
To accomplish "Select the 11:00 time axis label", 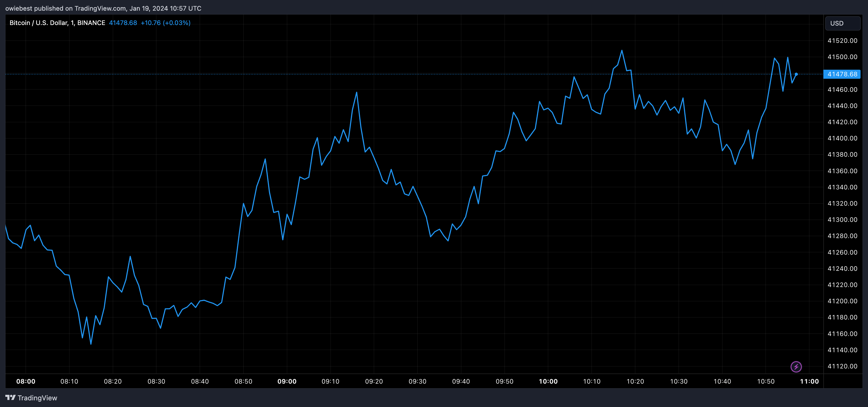I will click(x=809, y=381).
